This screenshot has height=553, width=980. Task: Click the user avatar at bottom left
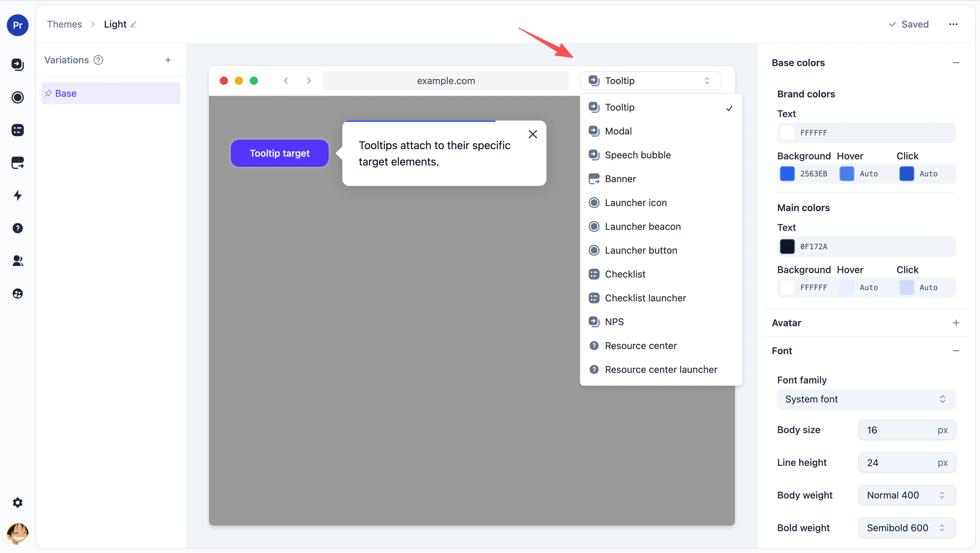(17, 533)
